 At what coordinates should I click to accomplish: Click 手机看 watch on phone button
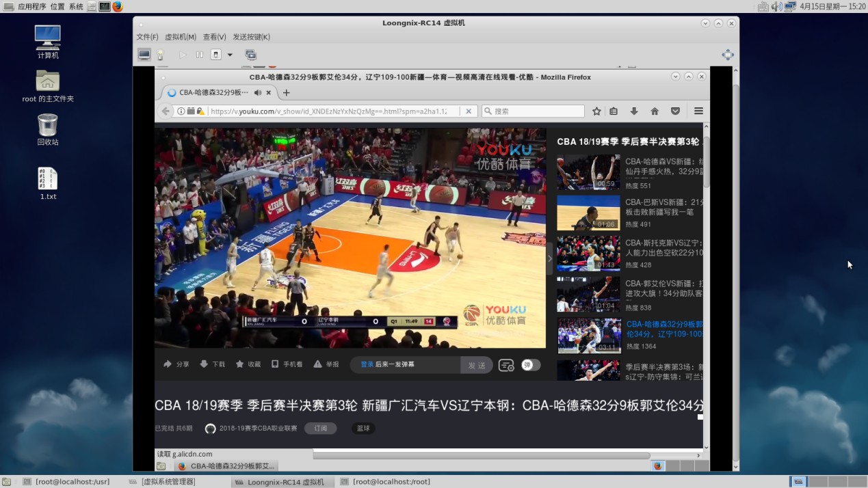[287, 364]
